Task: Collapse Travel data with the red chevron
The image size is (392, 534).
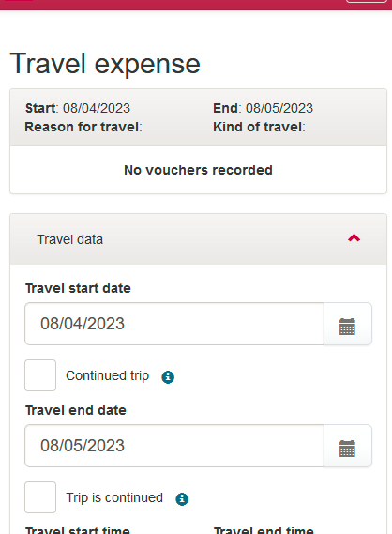Action: point(354,238)
